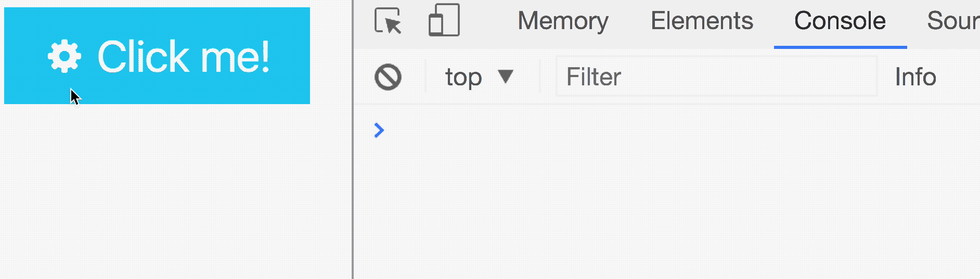Image resolution: width=980 pixels, height=279 pixels.
Task: Click the triangle arrow beside "top"
Action: 506,77
